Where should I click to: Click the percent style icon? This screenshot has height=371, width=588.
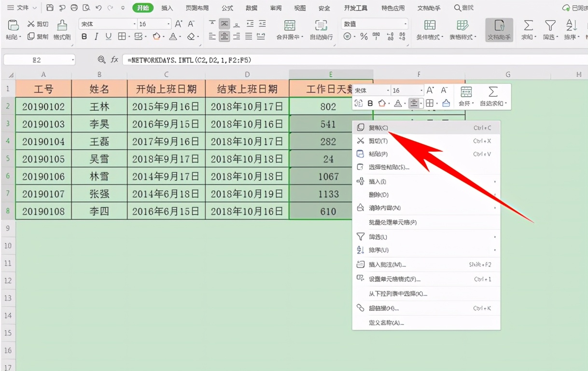click(x=364, y=36)
